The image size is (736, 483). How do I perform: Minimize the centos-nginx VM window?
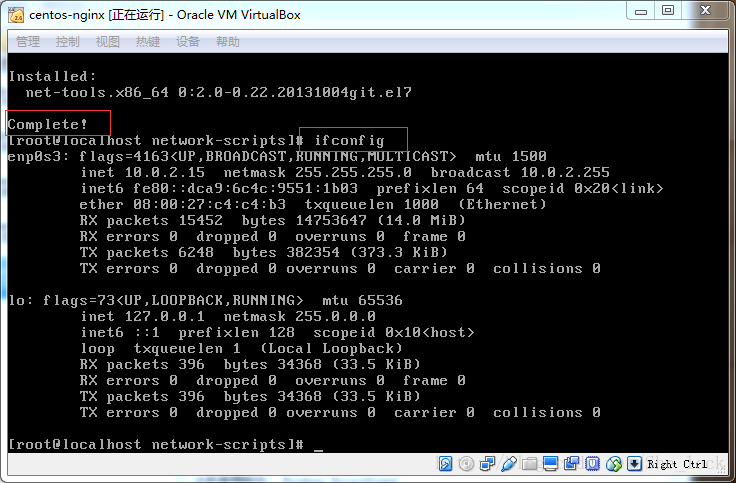coord(641,11)
